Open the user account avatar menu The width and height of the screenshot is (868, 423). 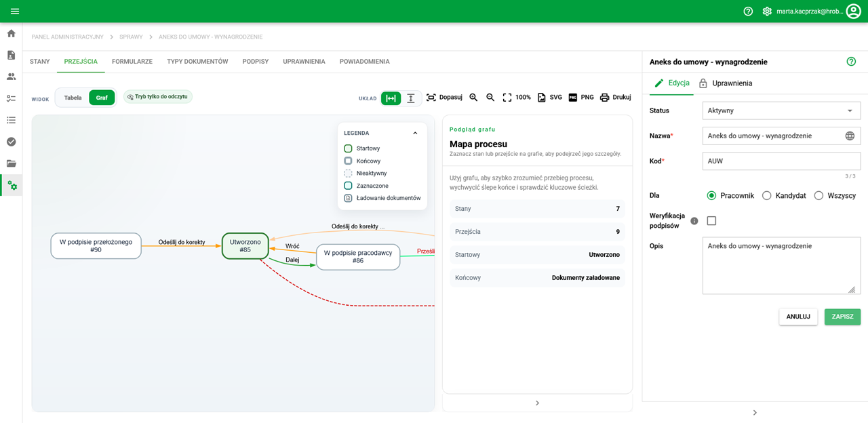coord(853,11)
